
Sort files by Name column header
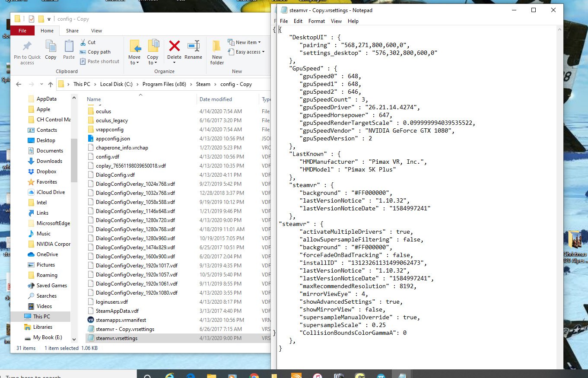[94, 99]
